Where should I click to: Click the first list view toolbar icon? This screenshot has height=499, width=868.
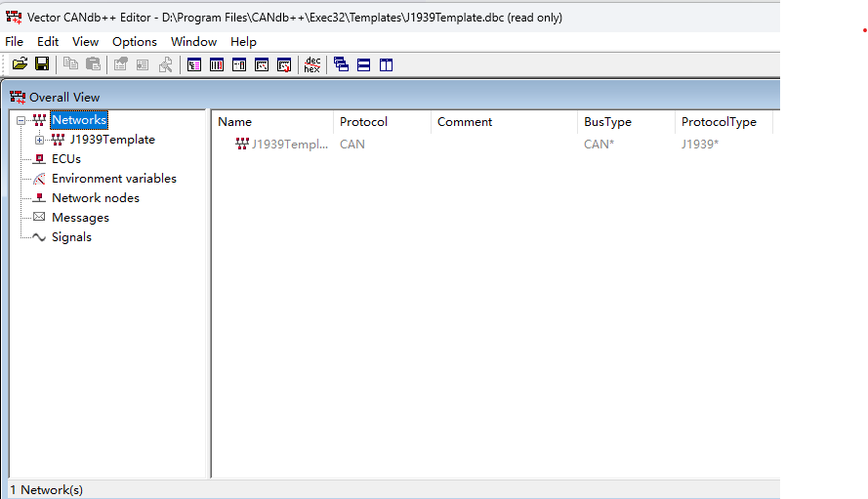pyautogui.click(x=194, y=64)
